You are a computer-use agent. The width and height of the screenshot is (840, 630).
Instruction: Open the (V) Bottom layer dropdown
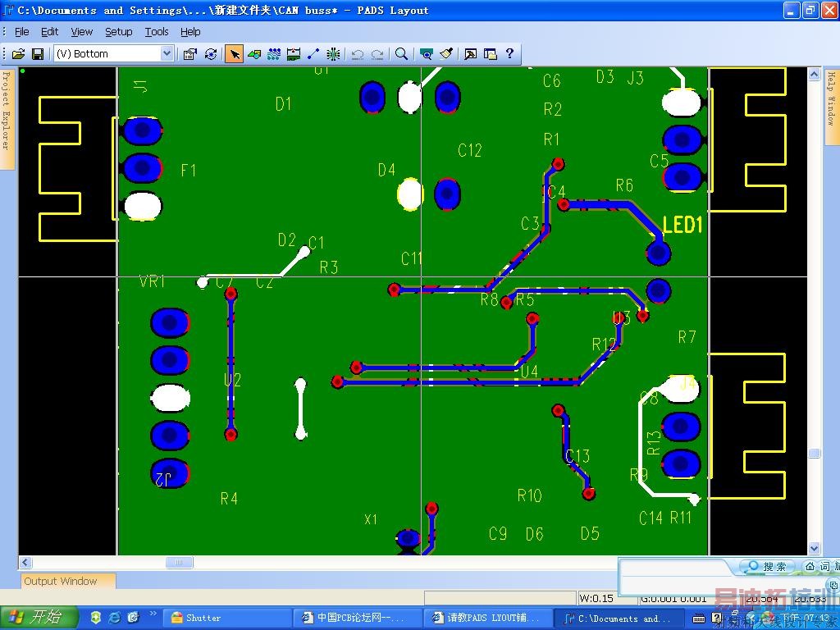point(167,54)
